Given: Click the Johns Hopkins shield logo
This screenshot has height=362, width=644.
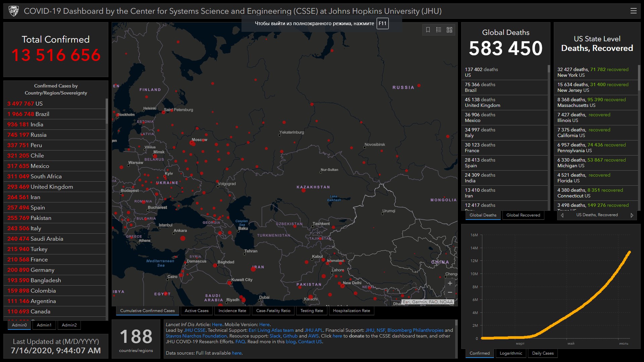Looking at the screenshot, I should 14,11.
